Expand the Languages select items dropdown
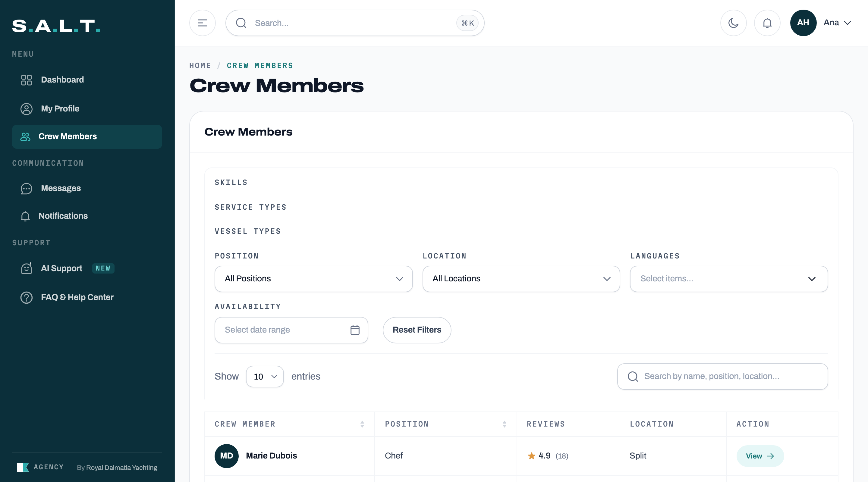Image resolution: width=868 pixels, height=482 pixels. 728,279
